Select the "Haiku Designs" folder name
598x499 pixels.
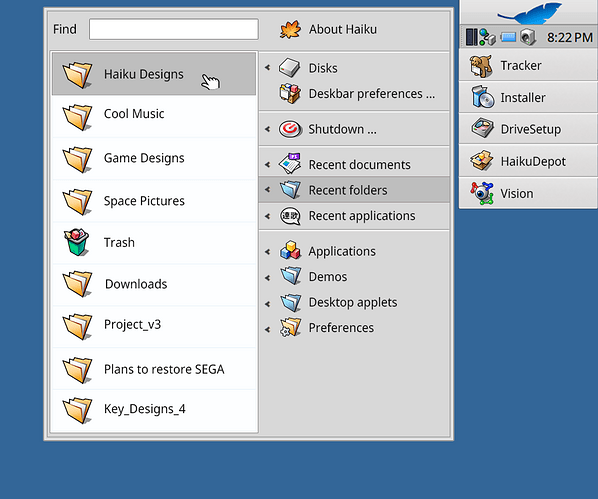click(144, 74)
